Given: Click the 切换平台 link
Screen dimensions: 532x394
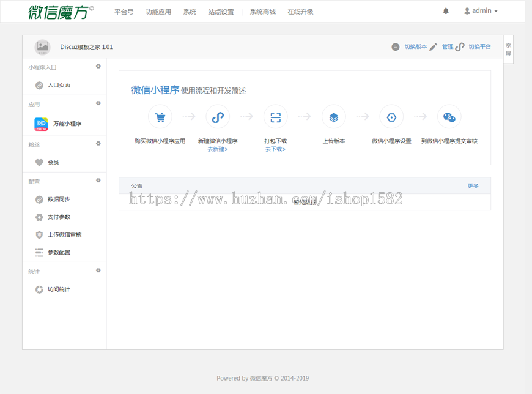Looking at the screenshot, I should (480, 47).
